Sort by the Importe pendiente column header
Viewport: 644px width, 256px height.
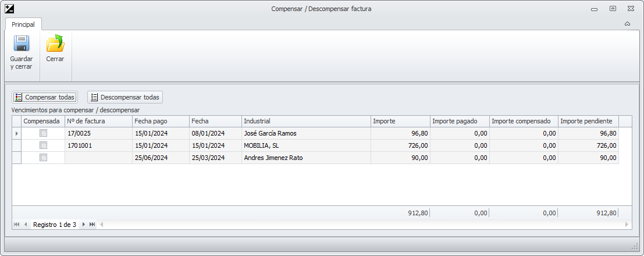[x=586, y=121]
